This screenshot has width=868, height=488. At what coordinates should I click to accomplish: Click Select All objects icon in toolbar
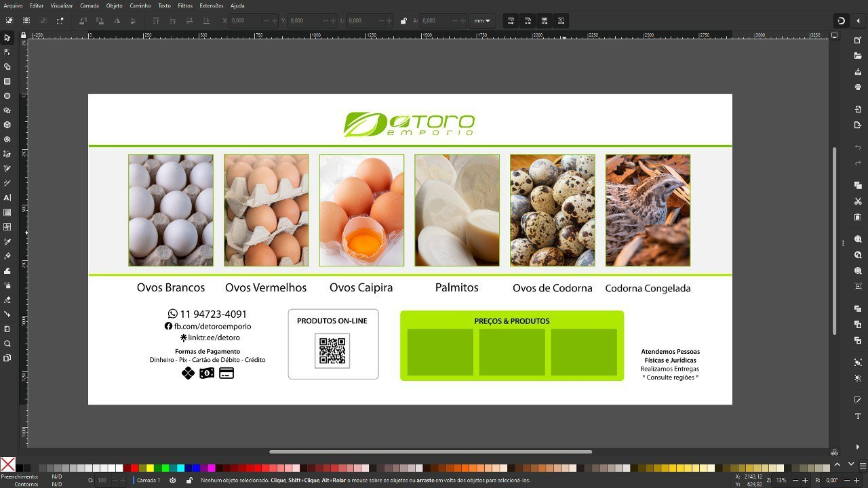click(x=9, y=21)
